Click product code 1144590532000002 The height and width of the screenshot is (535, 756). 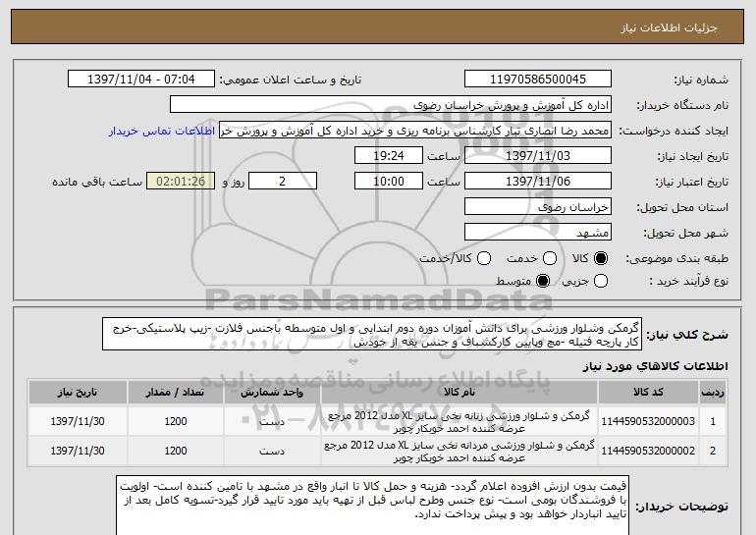[648, 451]
